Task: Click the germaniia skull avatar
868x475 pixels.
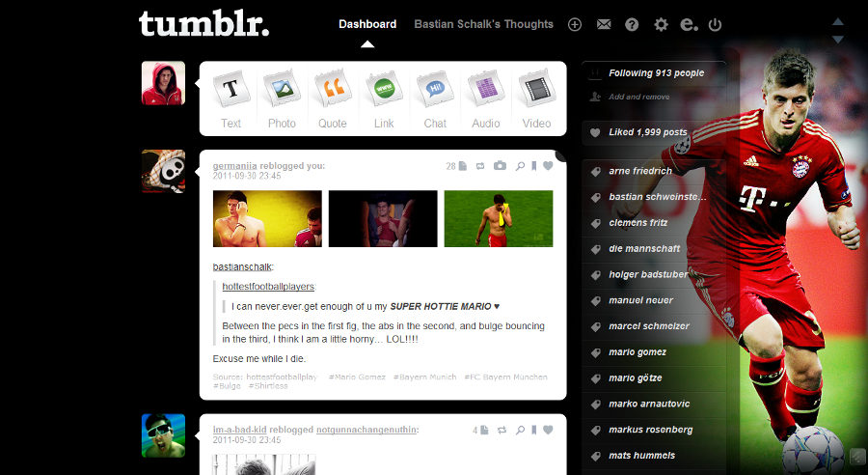Action: point(163,171)
